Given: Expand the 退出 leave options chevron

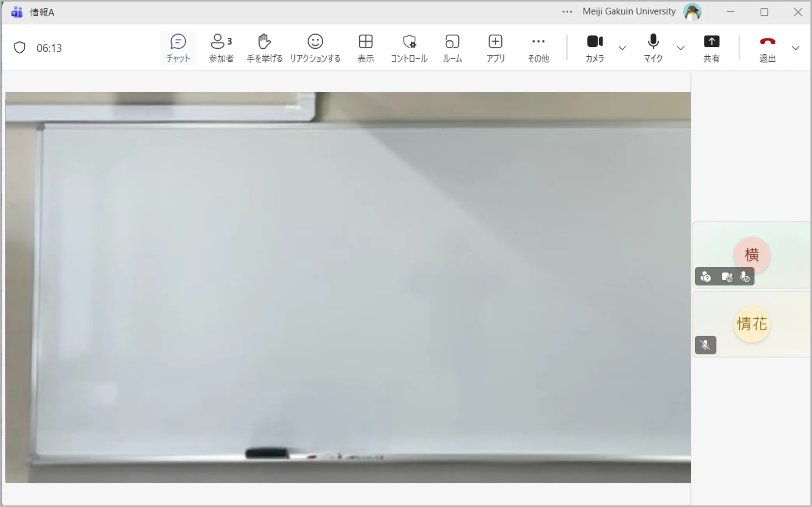Looking at the screenshot, I should coord(795,48).
